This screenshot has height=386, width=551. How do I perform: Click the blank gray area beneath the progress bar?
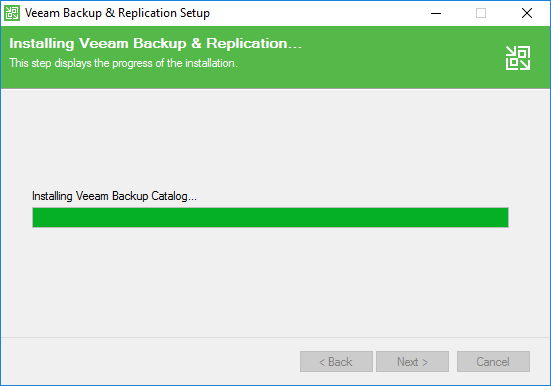(x=270, y=281)
